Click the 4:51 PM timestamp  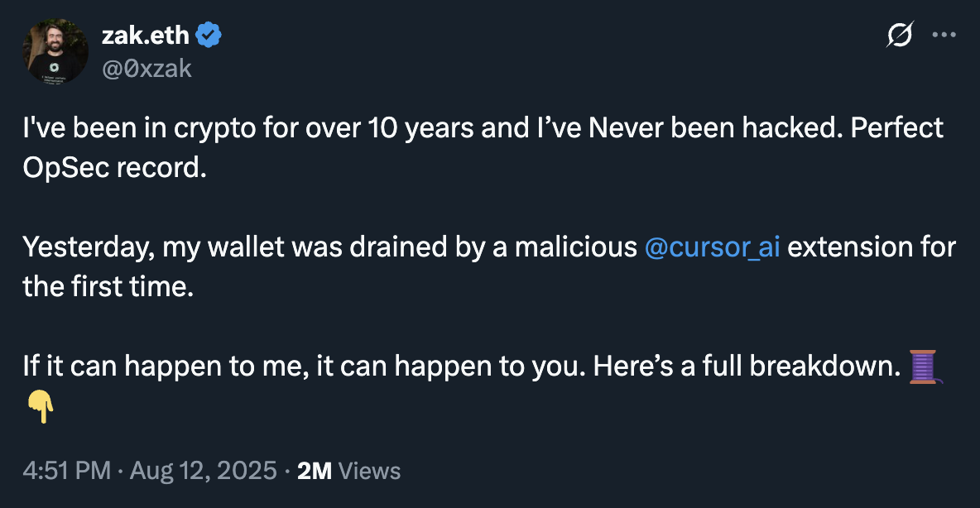[x=67, y=471]
